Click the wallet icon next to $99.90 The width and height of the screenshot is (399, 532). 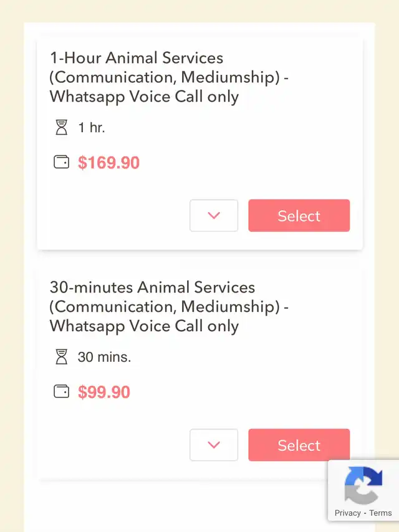pyautogui.click(x=61, y=392)
